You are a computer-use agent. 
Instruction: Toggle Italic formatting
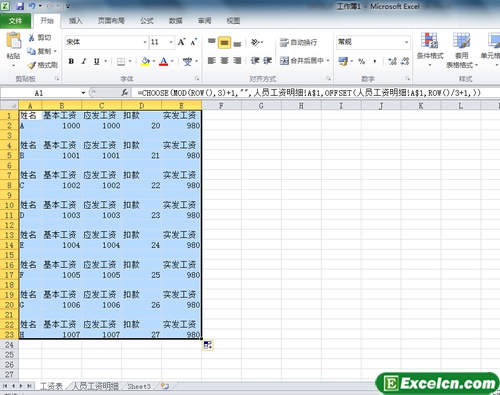[x=84, y=61]
